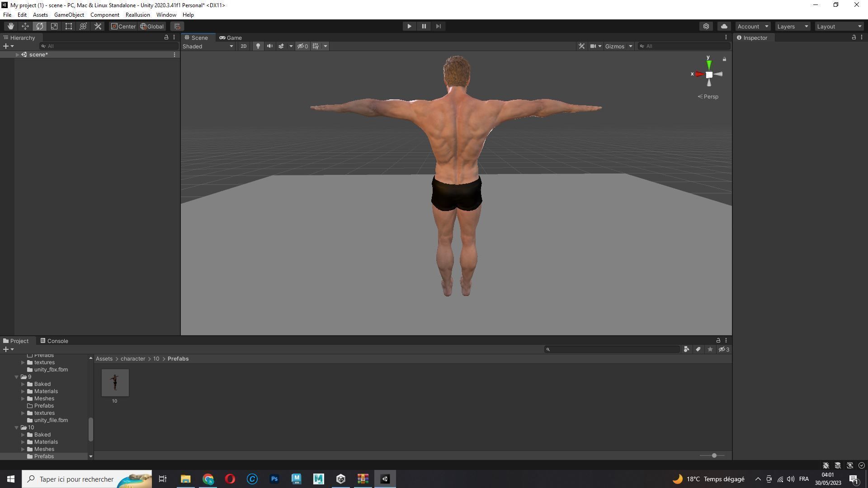Open the Shaded draw mode dropdown

208,46
